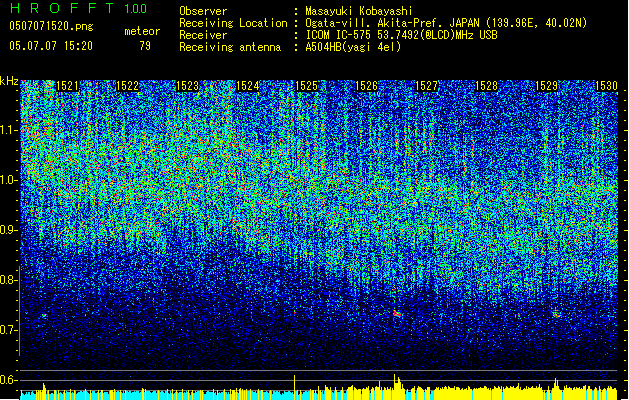This screenshot has height=400, width=629.
Task: Click the red meteor echo near 1526
Action: (x=397, y=314)
